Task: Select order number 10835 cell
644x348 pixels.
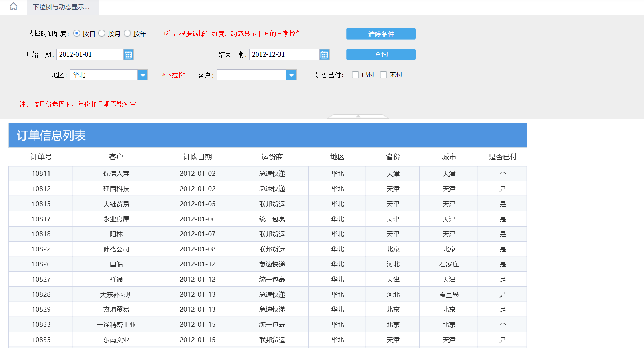Action: (x=41, y=340)
